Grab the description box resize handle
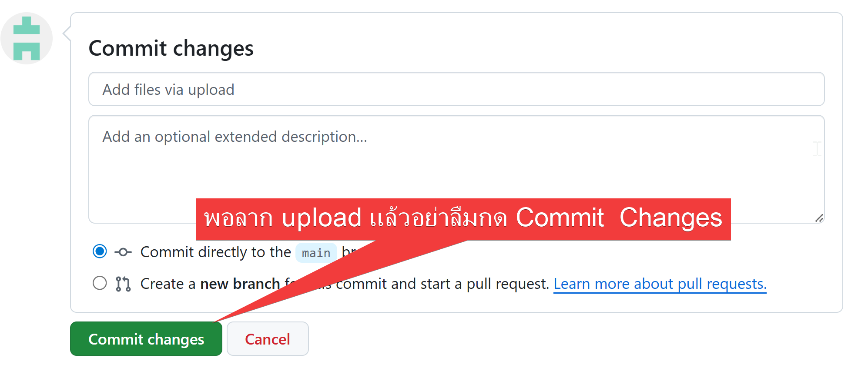 [x=819, y=218]
